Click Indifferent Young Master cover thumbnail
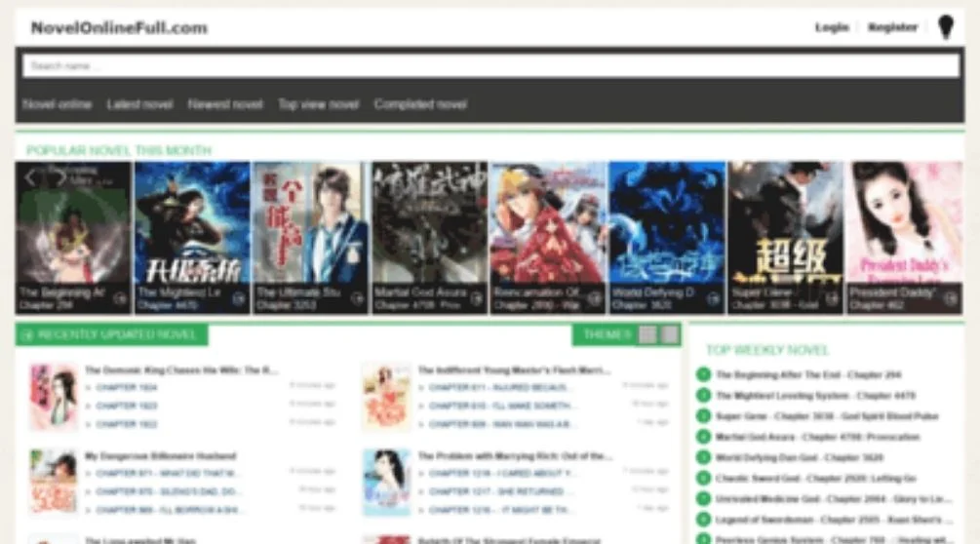Viewport: 980px width, 544px height. (386, 397)
